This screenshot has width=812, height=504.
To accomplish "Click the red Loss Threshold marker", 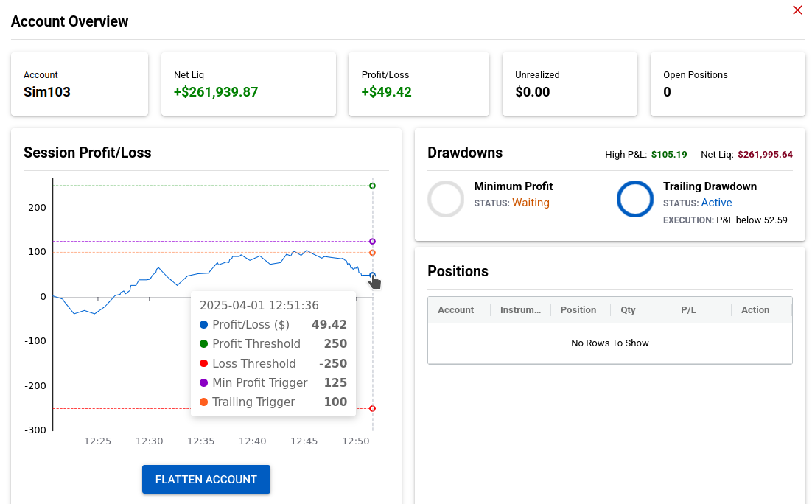I will (372, 408).
